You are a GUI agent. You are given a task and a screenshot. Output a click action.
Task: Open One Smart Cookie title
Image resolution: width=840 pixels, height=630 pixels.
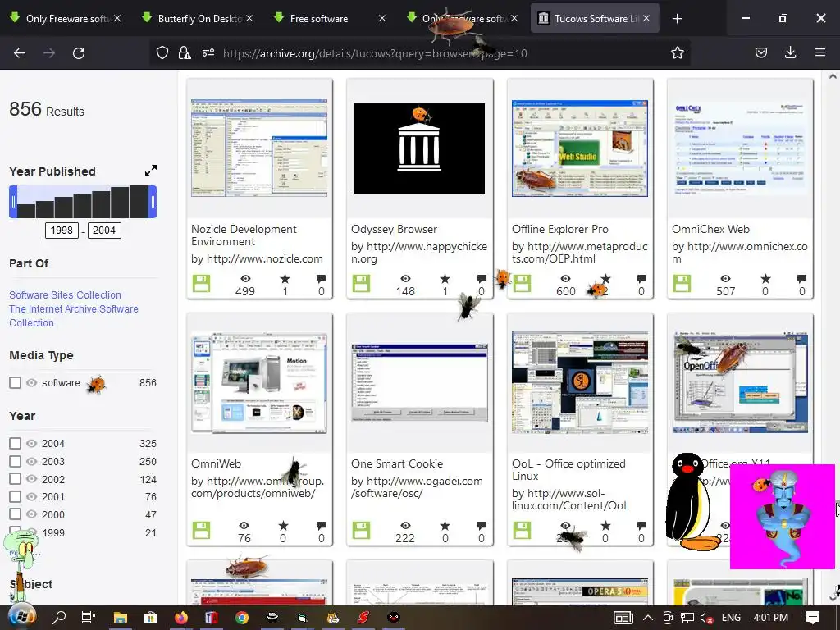pos(397,464)
